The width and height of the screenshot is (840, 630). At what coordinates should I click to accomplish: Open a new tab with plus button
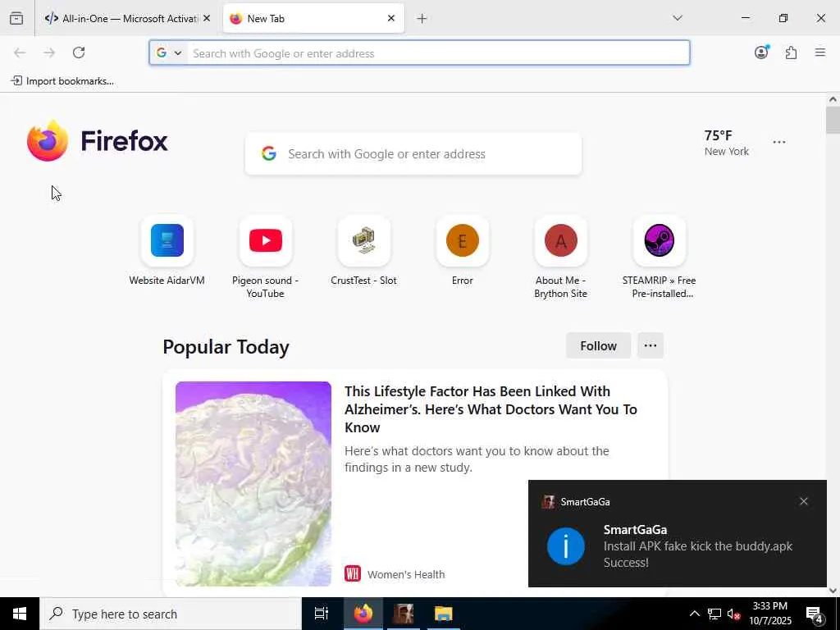(422, 19)
